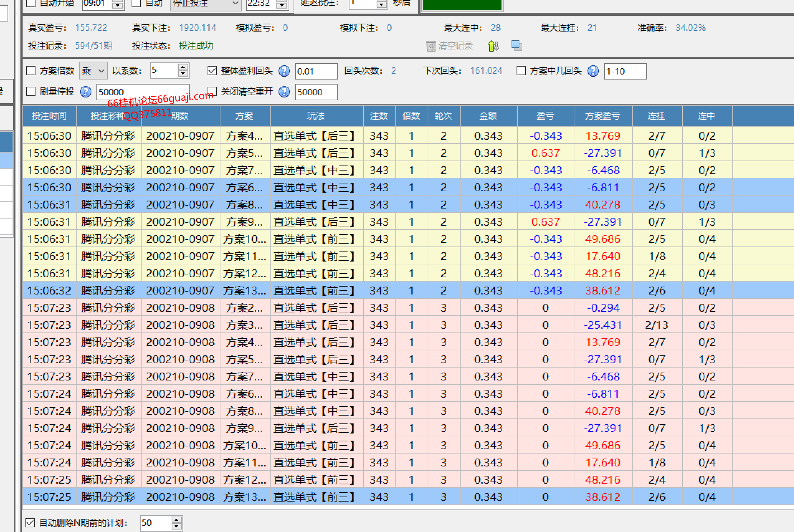Select the 15:06:30 方案4 row
794x532 pixels.
408,136
